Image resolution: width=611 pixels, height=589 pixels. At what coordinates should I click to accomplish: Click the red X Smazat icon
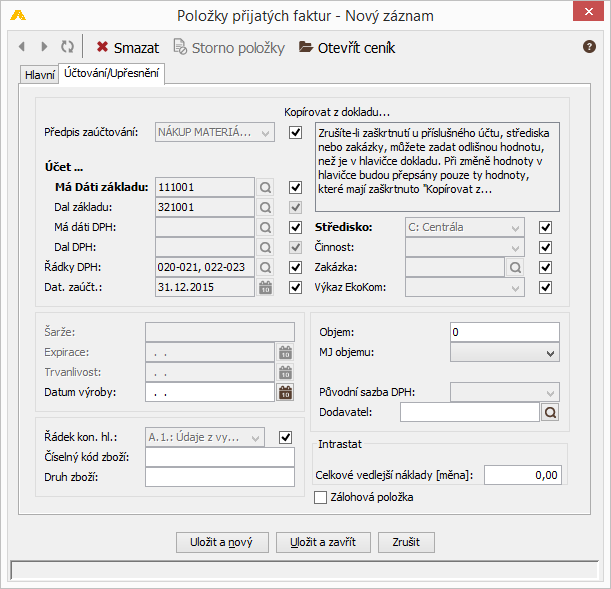click(102, 47)
